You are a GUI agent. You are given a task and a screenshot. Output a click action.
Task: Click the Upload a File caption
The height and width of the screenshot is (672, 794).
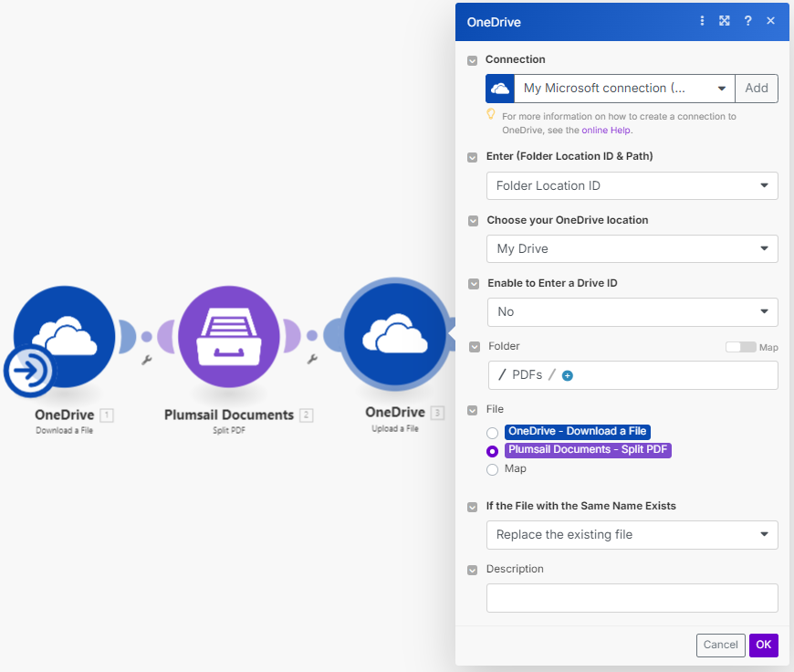point(395,429)
